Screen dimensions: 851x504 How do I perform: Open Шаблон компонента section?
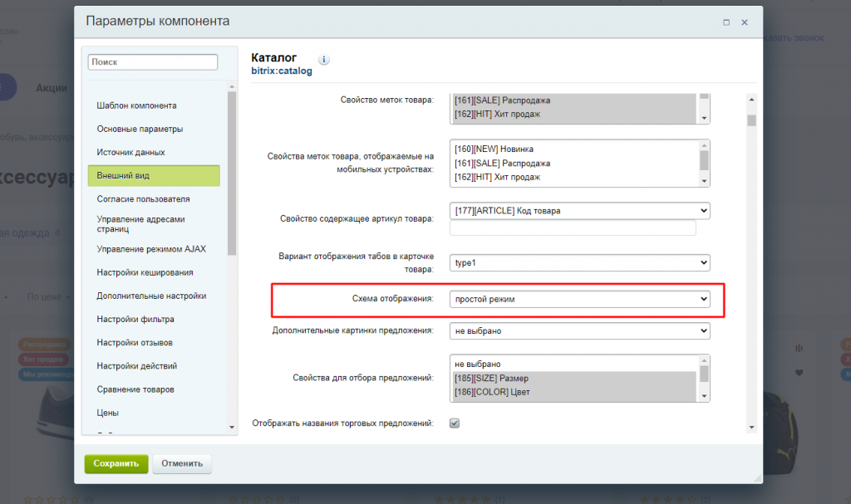click(137, 105)
